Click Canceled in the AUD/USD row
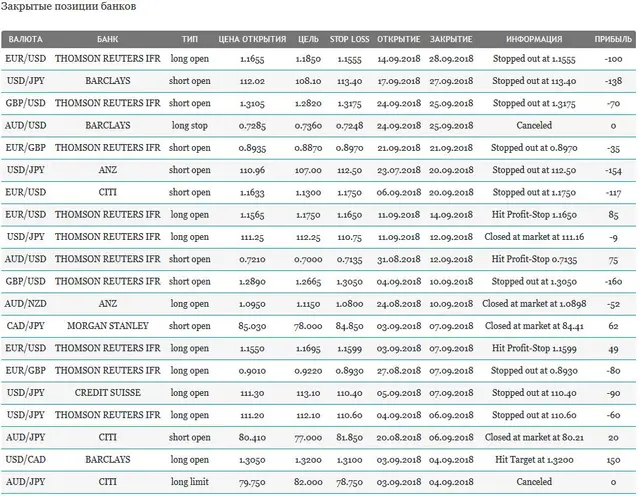The image size is (640, 496). tap(534, 126)
